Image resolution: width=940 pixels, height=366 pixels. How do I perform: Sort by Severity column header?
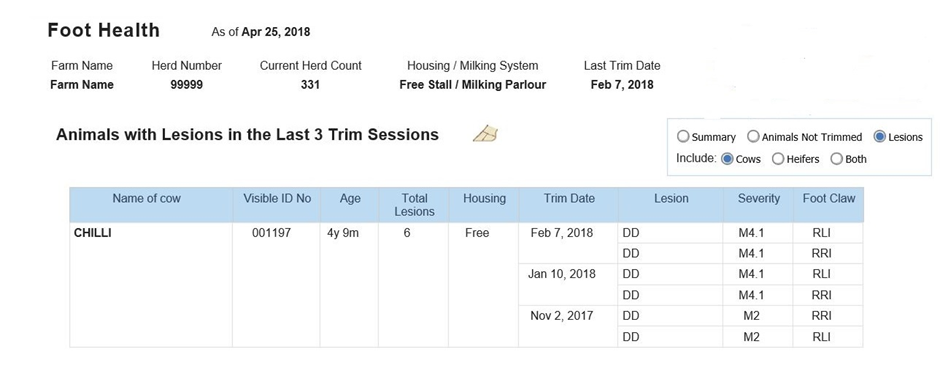(759, 198)
